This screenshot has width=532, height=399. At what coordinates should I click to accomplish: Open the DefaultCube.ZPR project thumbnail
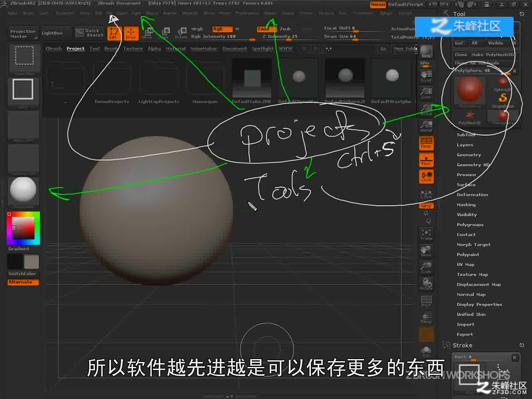point(251,81)
